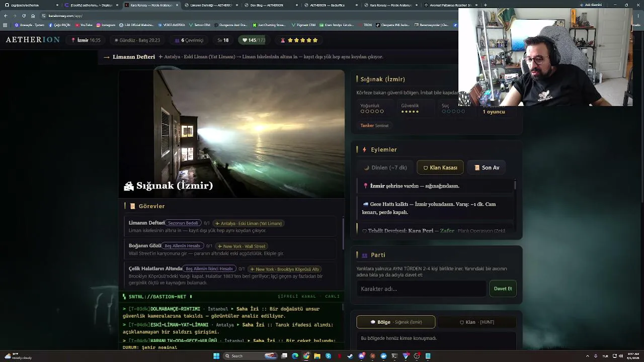Image resolution: width=644 pixels, height=362 pixels.
Task: Open Chrome from the taskbar
Action: pyautogui.click(x=306, y=356)
